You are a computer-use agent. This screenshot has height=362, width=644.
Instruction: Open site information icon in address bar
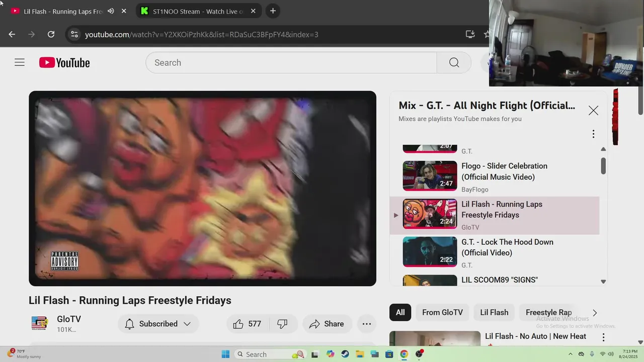[74, 34]
